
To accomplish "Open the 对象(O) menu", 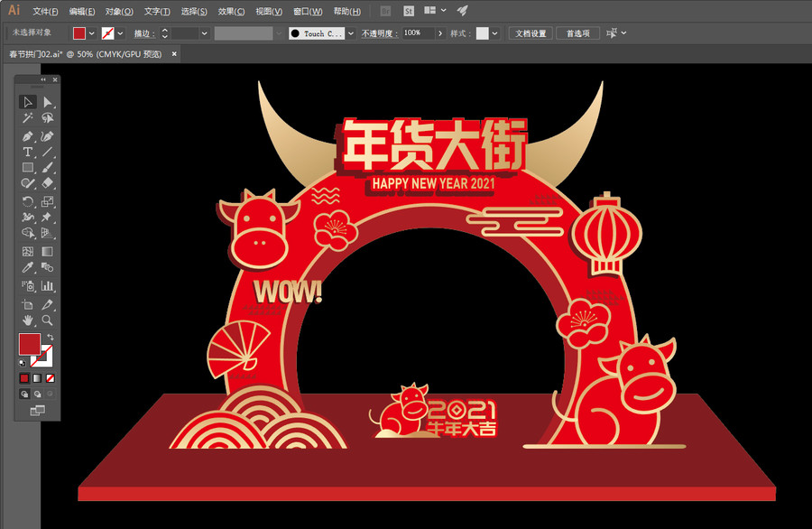I will (119, 11).
